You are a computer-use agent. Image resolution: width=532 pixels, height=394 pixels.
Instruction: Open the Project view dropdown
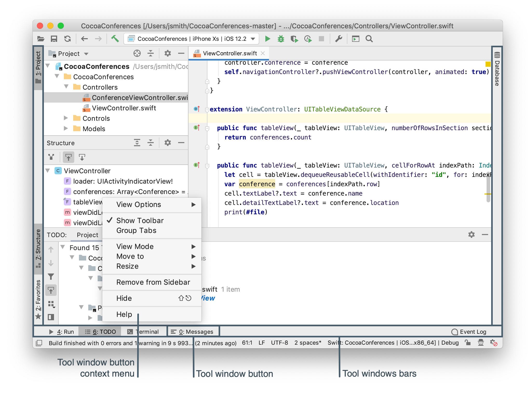69,54
